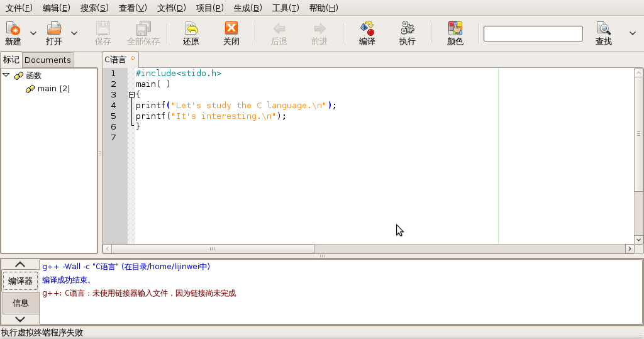The image size is (644, 339).
Task: Click the Open file (打开) icon
Action: (54, 28)
